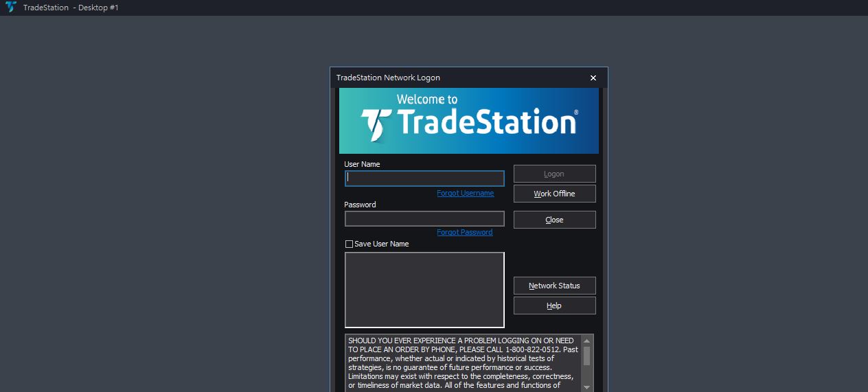Open Network Status
Viewport: 868px width, 392px height.
554,286
